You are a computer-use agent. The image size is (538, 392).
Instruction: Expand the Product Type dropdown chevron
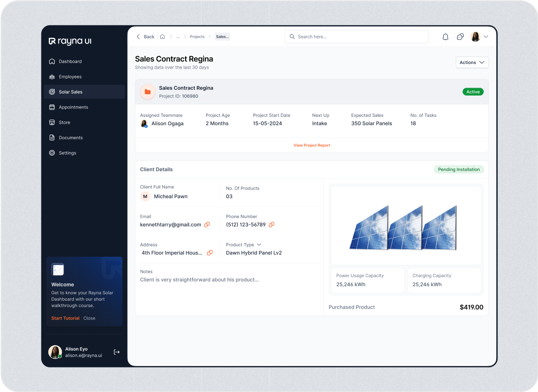coord(259,244)
